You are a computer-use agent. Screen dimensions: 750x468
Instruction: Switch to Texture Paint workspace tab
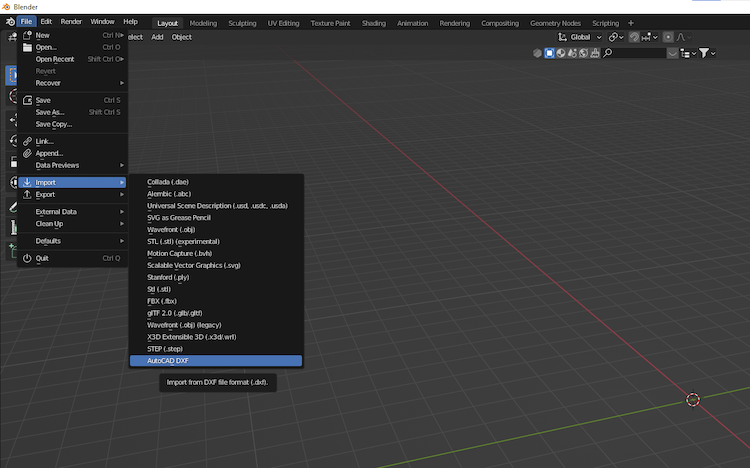[x=330, y=23]
